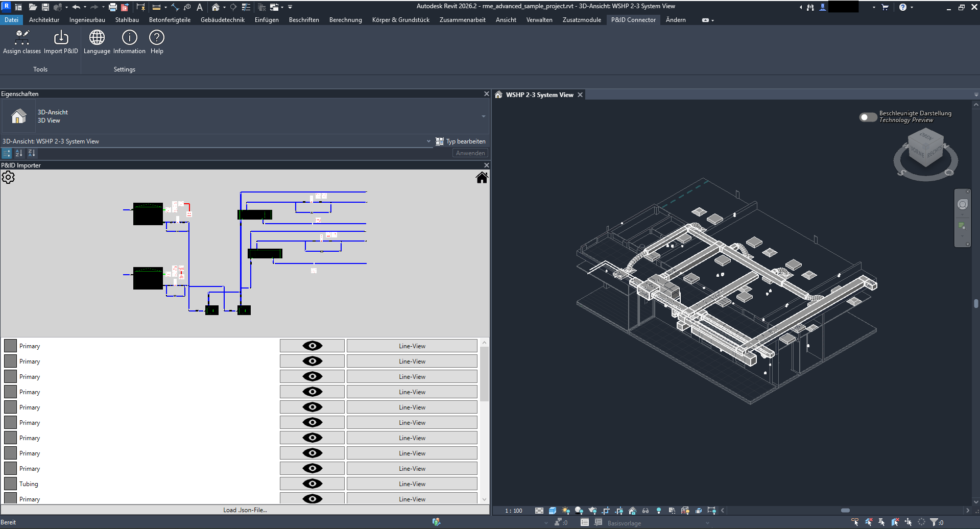
Task: Open the Import P&ID tool
Action: [61, 38]
